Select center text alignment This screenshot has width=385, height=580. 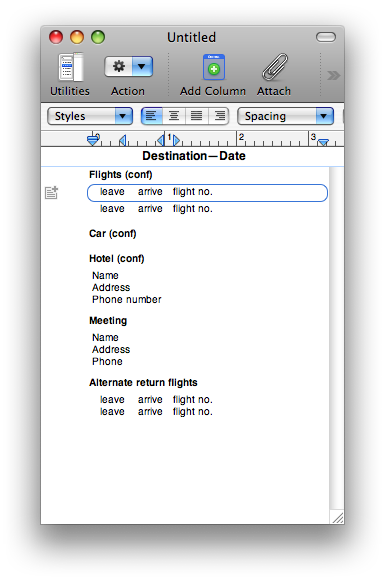(x=174, y=116)
